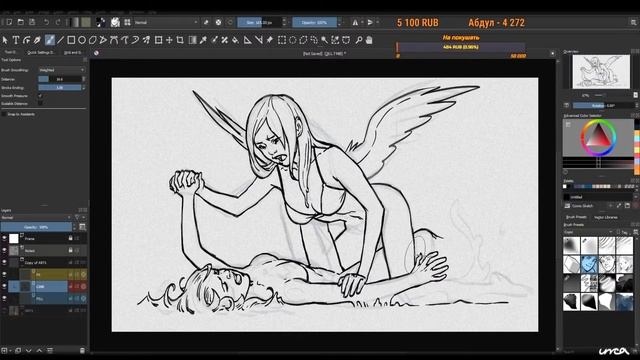
Task: Toggle Smooth Pressure checkbox
Action: click(x=40, y=96)
